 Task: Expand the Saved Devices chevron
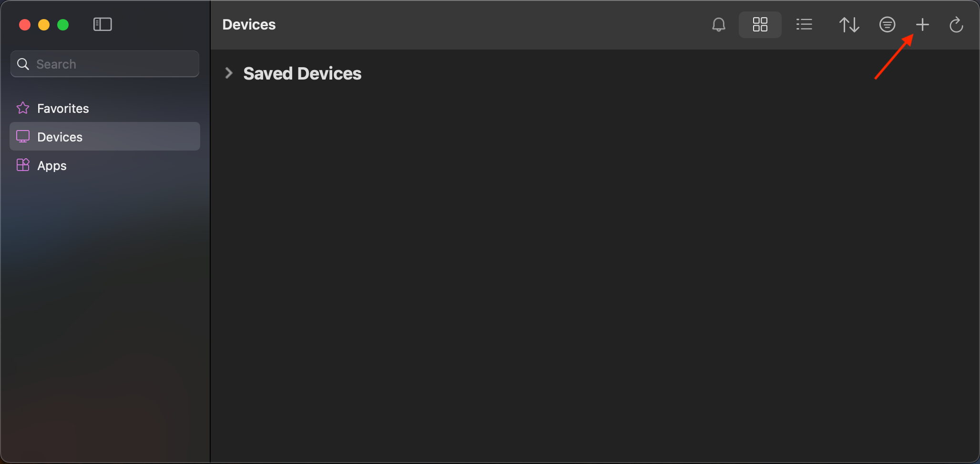point(229,73)
